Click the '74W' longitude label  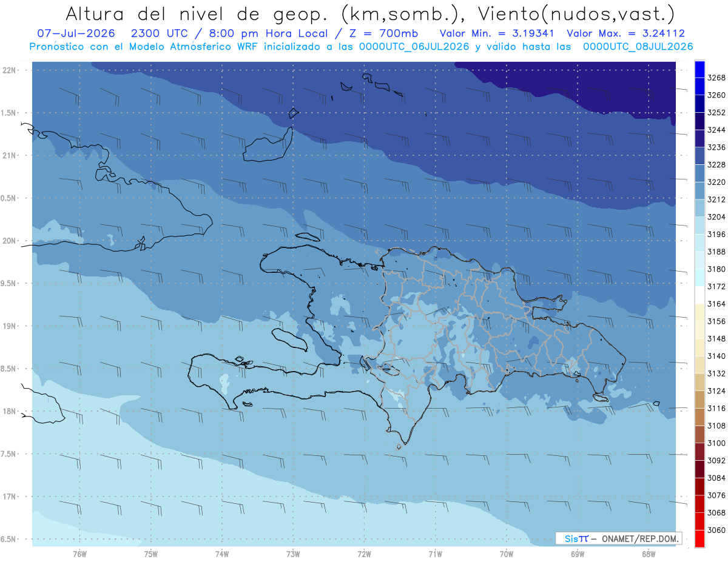[222, 554]
